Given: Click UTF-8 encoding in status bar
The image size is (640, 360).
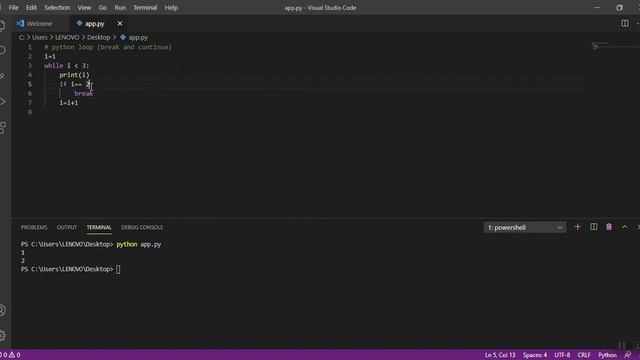Looking at the screenshot, I should click(x=562, y=355).
